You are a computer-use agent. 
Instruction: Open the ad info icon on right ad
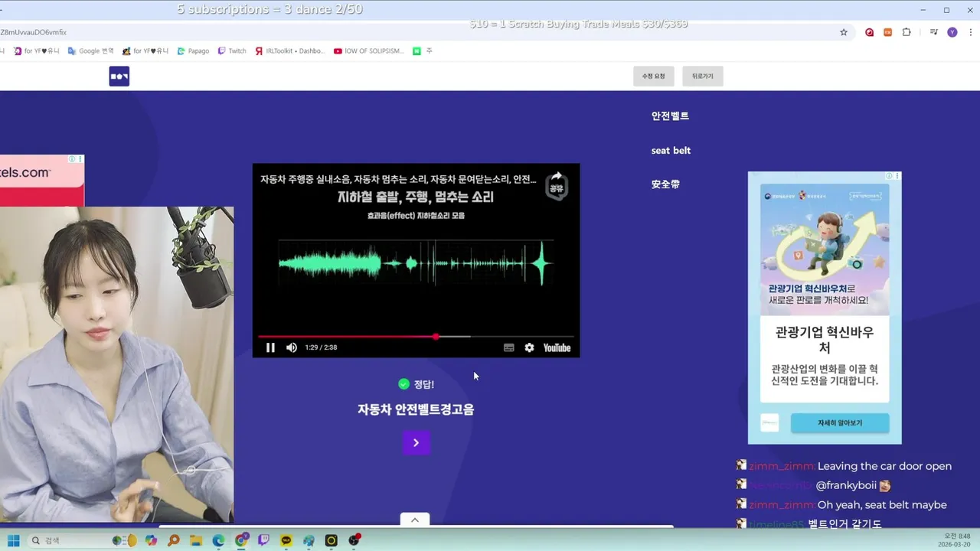890,176
